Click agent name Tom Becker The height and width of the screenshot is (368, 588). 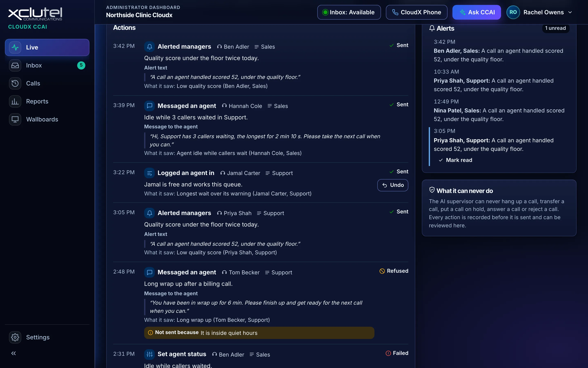point(244,272)
